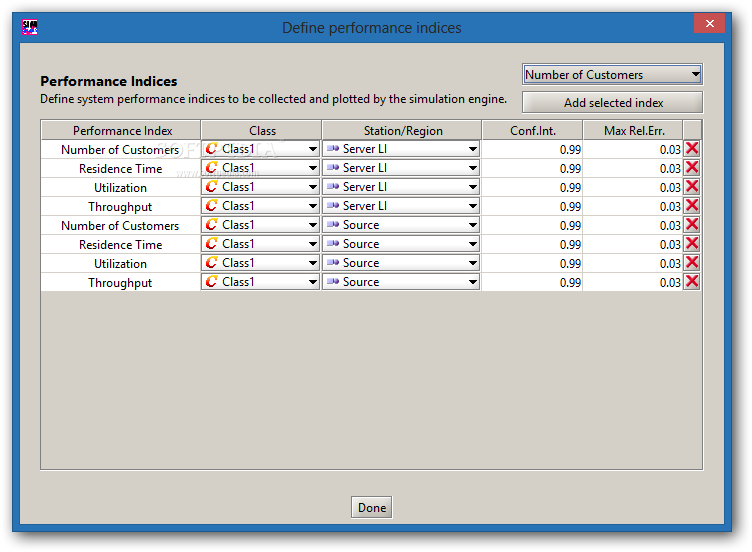The image size is (752, 552).
Task: Delete the Utilization Source row
Action: click(692, 263)
